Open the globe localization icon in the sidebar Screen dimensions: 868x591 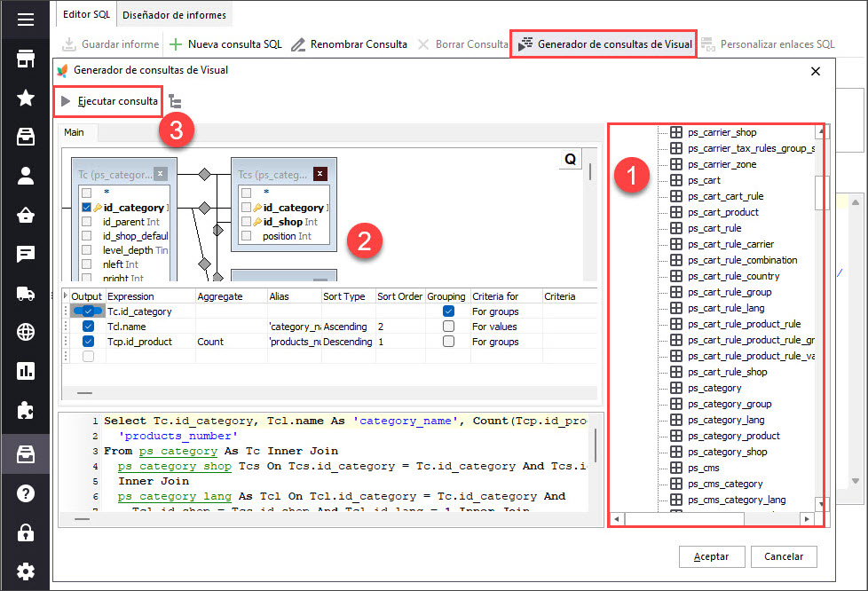point(26,332)
